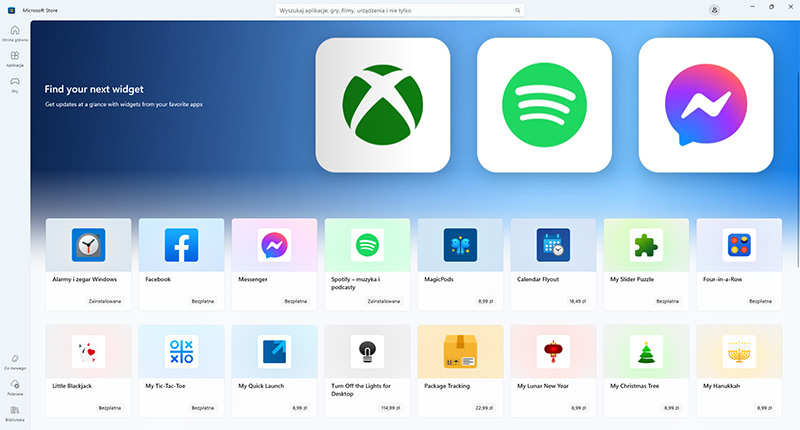Click Bezpłatna button on My Slider Puzzle

(667, 301)
